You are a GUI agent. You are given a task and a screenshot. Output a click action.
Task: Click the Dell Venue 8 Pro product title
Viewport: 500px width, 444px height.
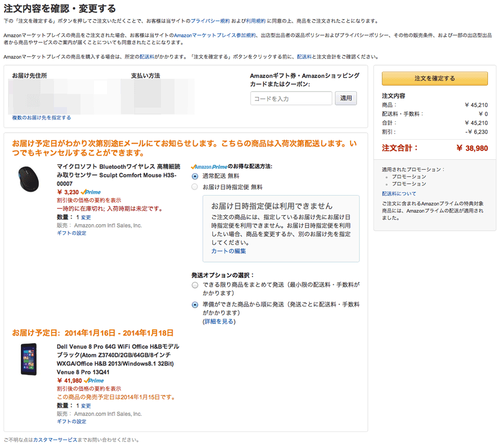pyautogui.click(x=118, y=359)
